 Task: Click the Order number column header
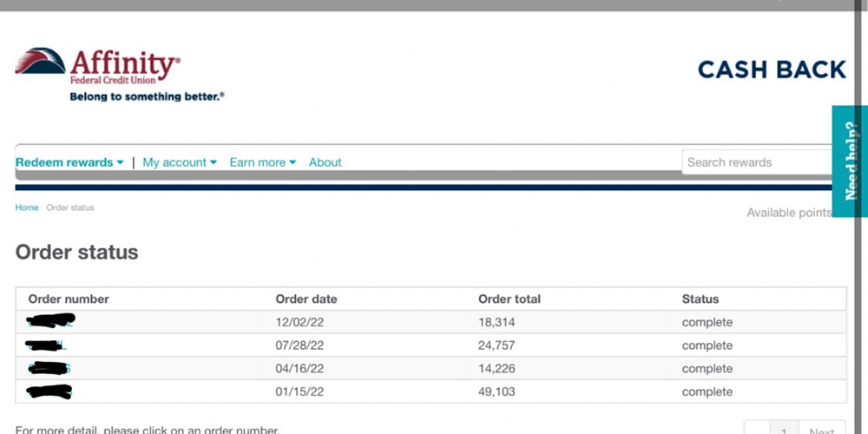pos(69,299)
